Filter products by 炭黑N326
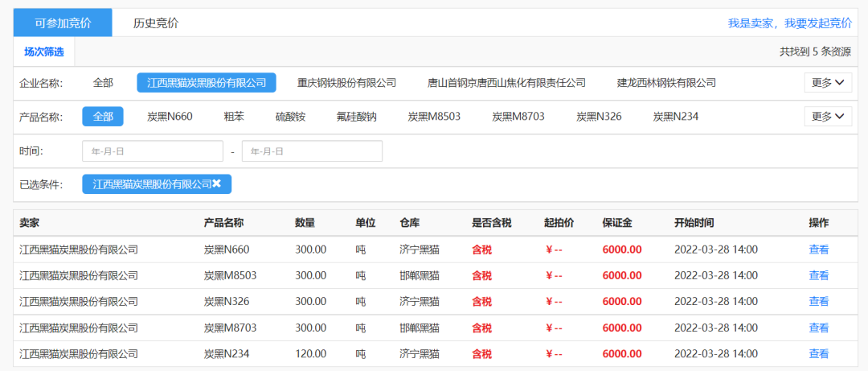The width and height of the screenshot is (868, 371). pos(599,117)
